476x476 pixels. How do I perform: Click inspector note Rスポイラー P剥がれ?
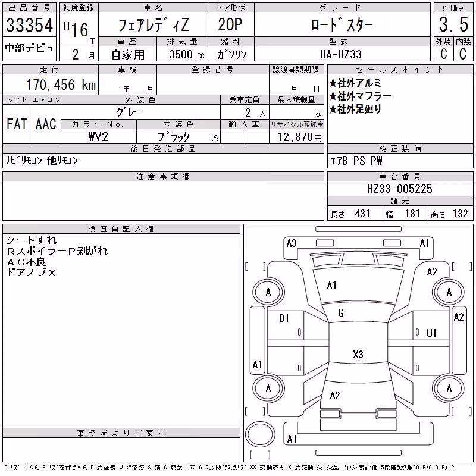(x=57, y=251)
